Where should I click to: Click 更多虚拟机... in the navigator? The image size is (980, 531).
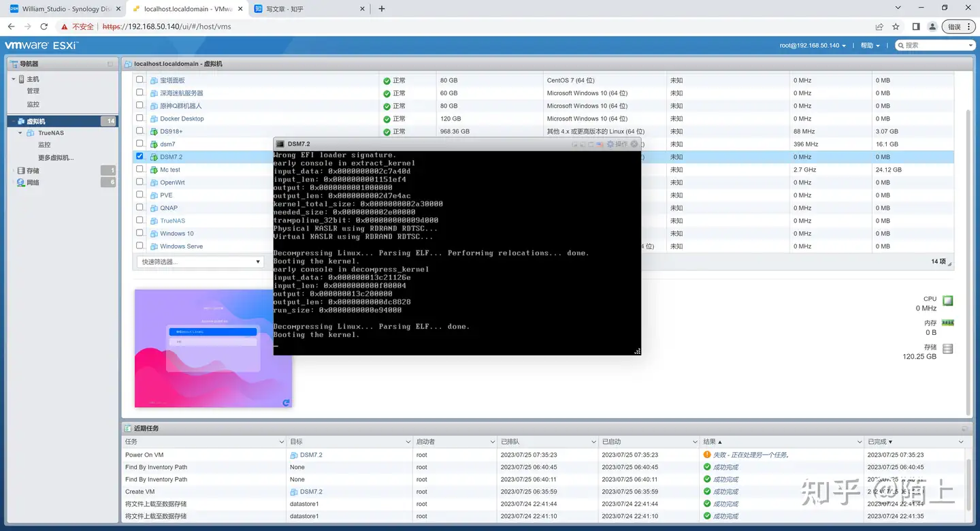pyautogui.click(x=56, y=158)
